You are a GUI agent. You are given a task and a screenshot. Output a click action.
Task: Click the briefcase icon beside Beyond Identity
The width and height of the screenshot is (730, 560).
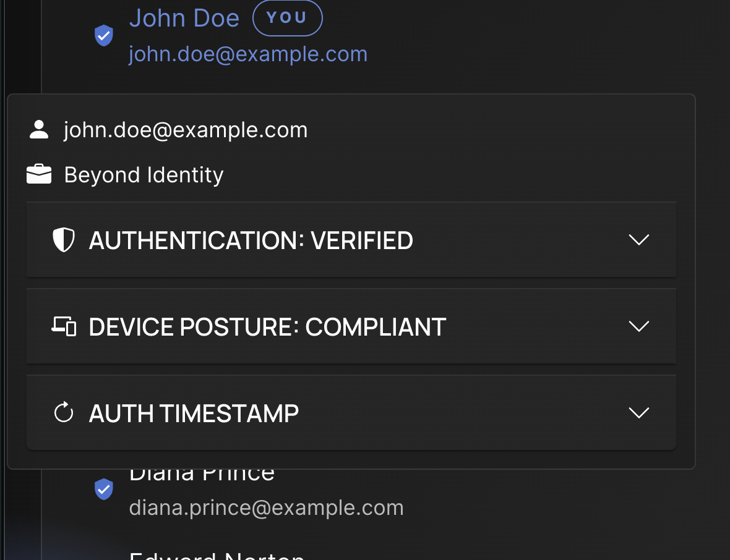pos(39,175)
